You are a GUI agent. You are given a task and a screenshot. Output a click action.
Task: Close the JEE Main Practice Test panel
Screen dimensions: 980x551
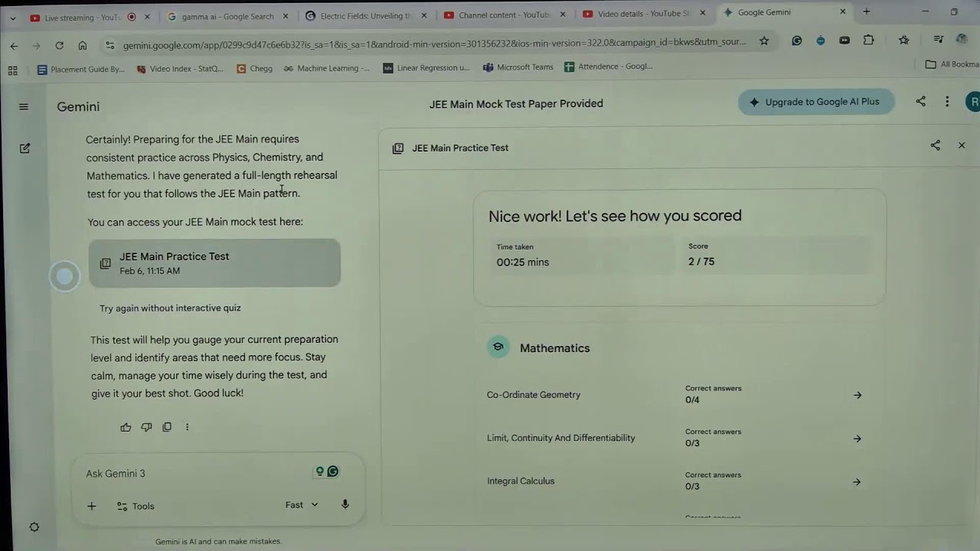pyautogui.click(x=962, y=145)
